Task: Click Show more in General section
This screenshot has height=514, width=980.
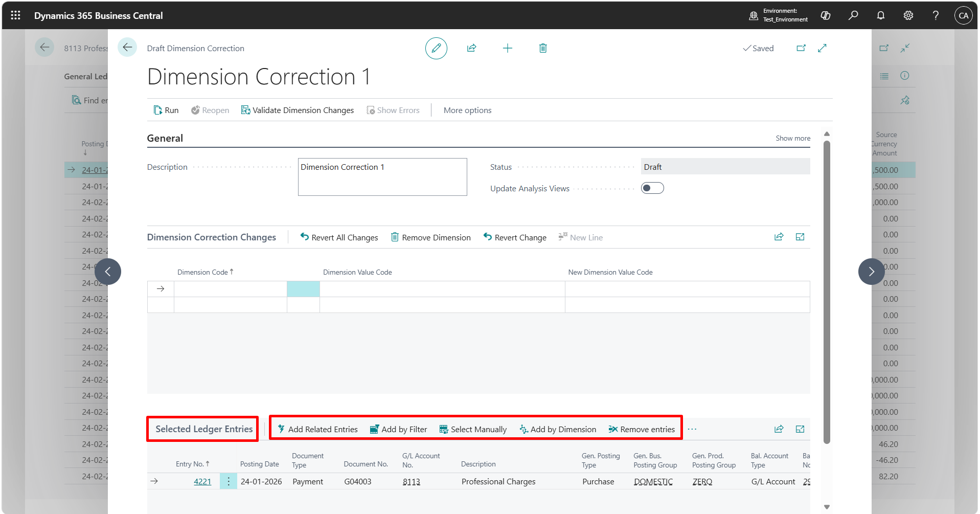Action: pyautogui.click(x=793, y=138)
